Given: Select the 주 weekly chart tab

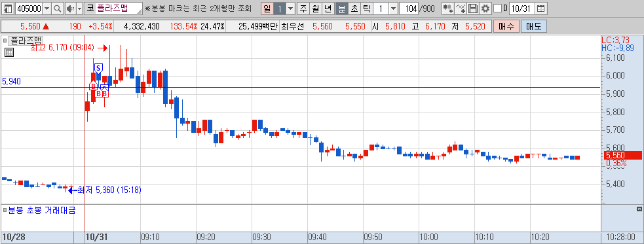Looking at the screenshot, I should point(303,9).
